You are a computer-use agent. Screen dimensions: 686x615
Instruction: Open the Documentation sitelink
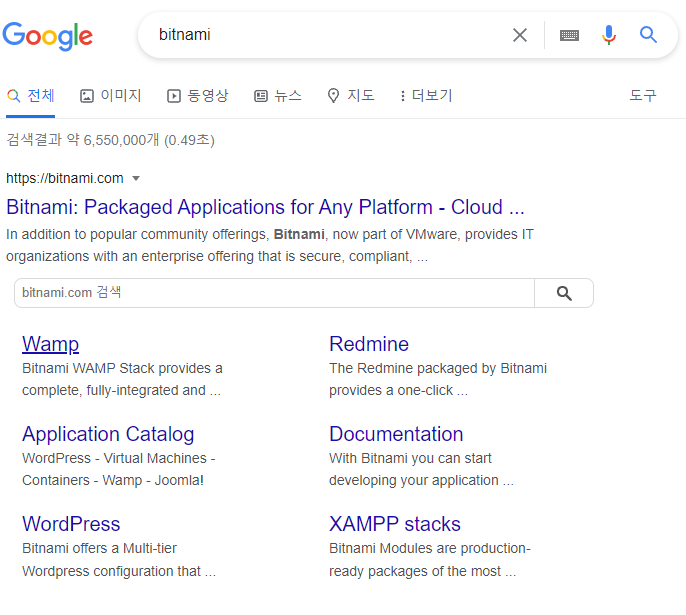(x=396, y=434)
